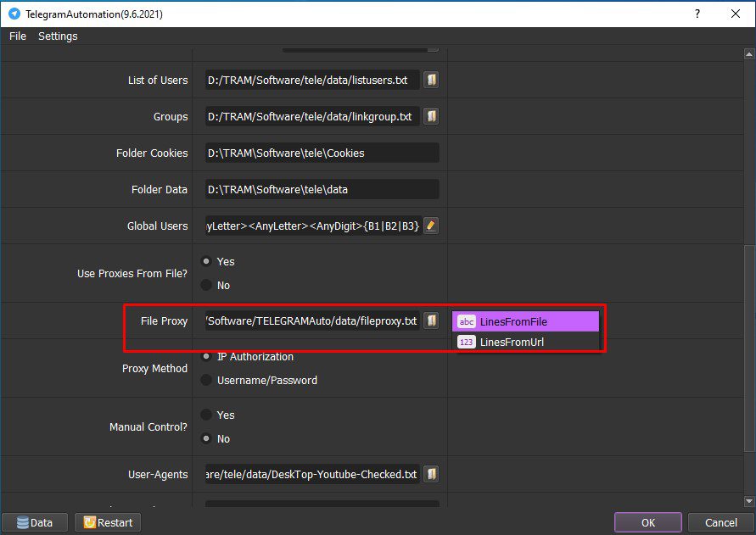The height and width of the screenshot is (535, 756).
Task: Select Yes for Use Proxies From File
Action: 206,261
